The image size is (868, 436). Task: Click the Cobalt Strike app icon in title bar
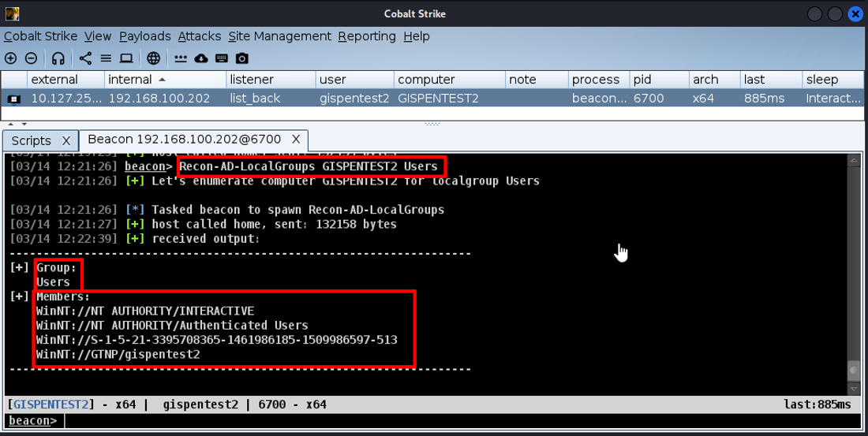tap(12, 13)
